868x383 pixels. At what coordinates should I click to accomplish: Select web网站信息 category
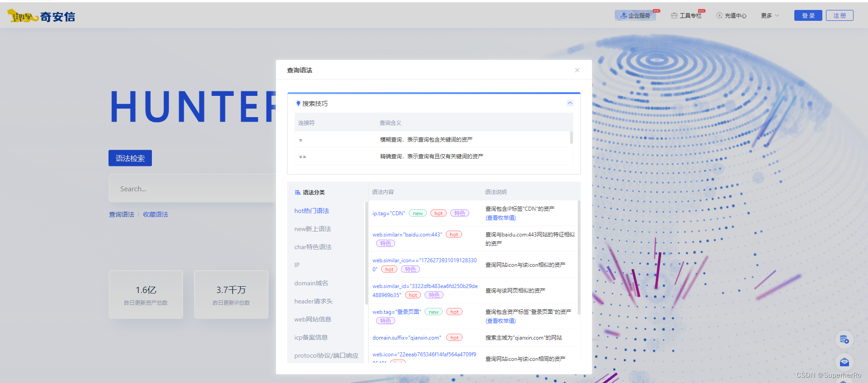click(312, 319)
